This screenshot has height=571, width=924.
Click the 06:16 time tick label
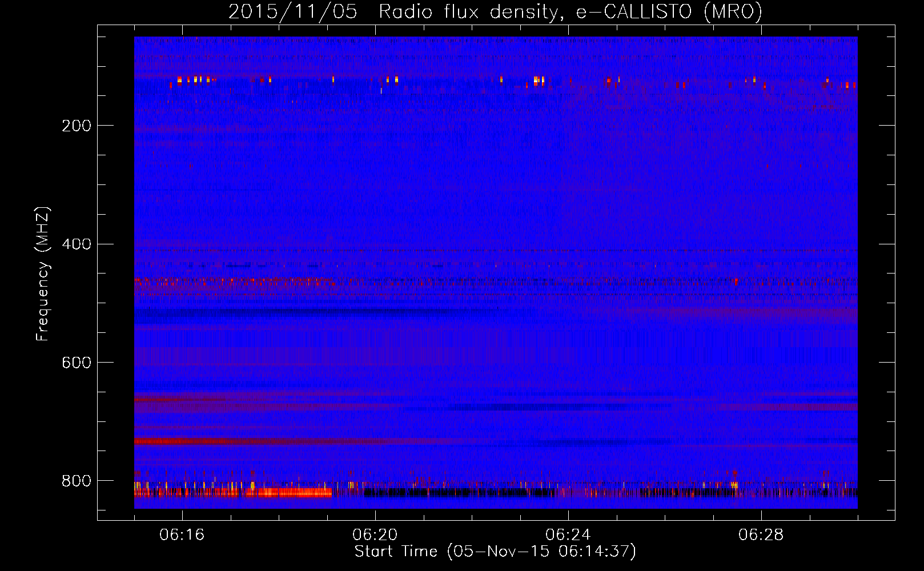coord(182,535)
